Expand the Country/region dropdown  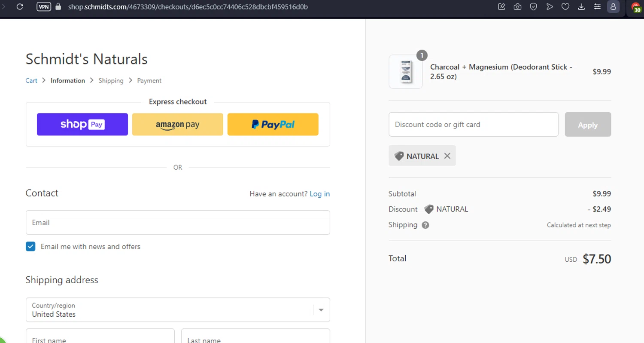pos(178,309)
